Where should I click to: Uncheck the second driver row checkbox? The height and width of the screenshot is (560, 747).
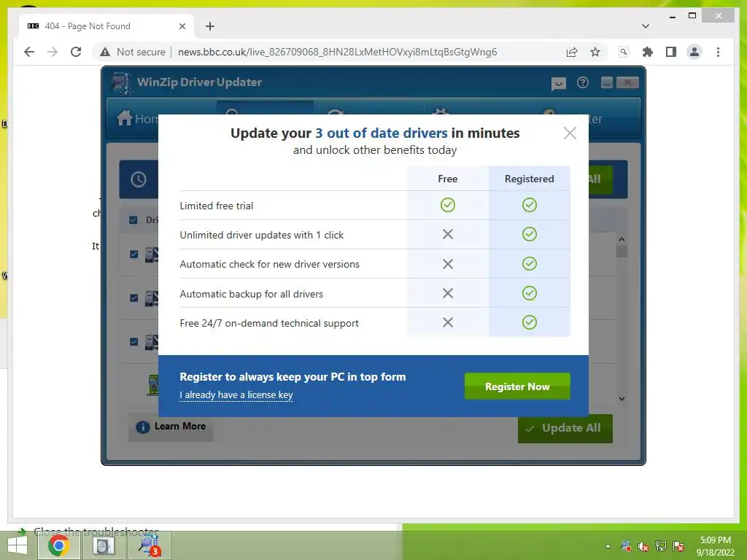[x=134, y=298]
